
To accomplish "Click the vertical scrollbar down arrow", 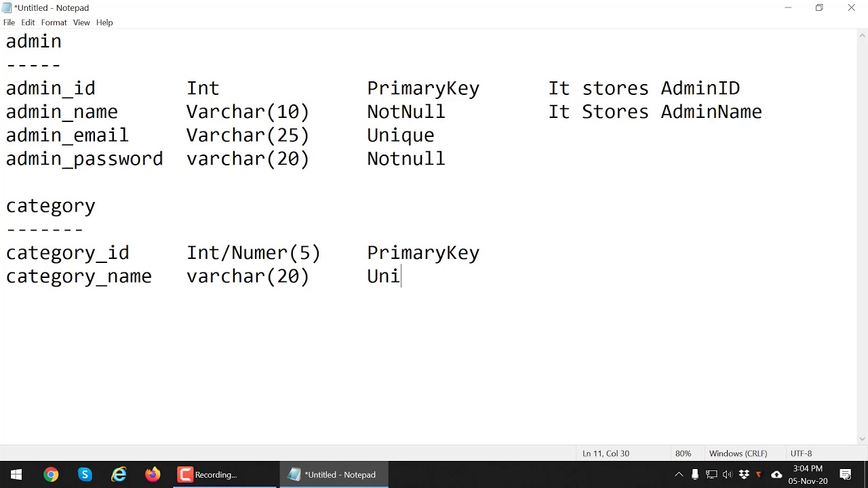I will [x=862, y=439].
